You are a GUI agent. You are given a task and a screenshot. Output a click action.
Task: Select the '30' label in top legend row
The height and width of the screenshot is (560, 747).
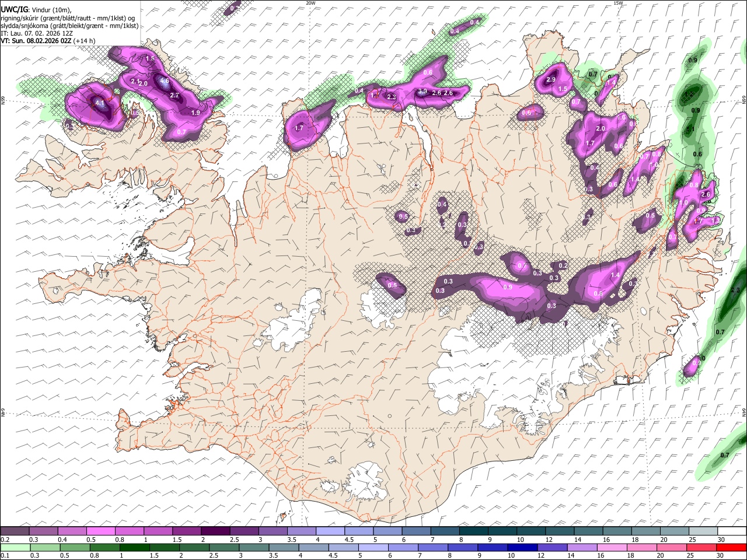point(721,540)
